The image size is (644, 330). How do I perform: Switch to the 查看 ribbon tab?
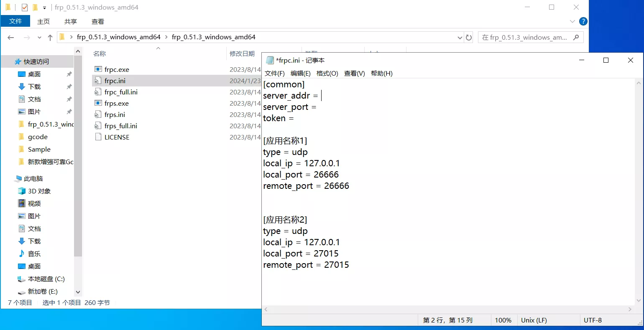click(97, 21)
